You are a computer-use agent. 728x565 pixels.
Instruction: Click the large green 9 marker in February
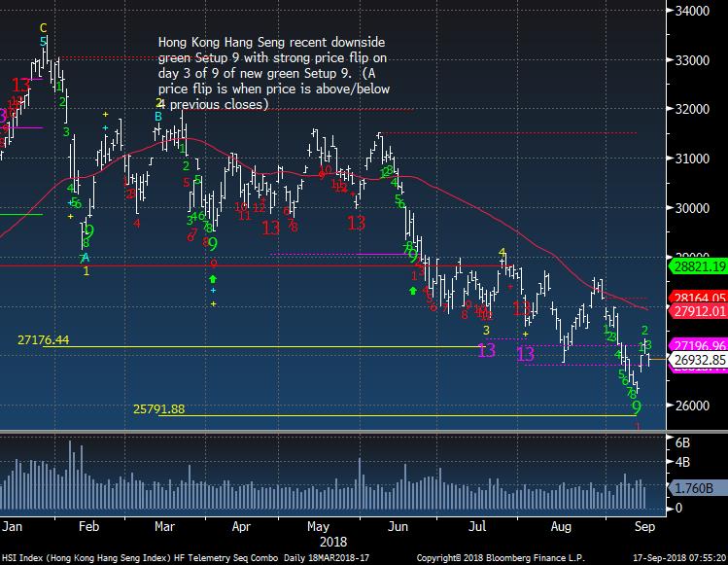click(89, 230)
